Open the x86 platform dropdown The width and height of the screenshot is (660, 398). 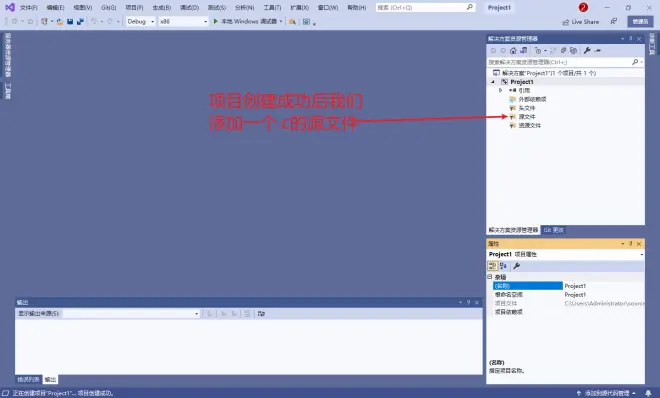point(184,21)
